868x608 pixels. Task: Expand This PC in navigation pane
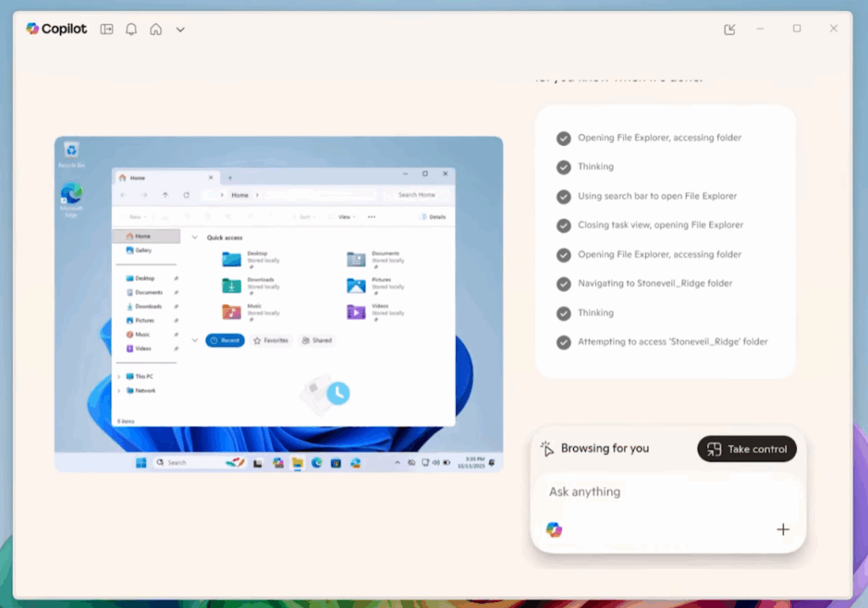click(119, 376)
